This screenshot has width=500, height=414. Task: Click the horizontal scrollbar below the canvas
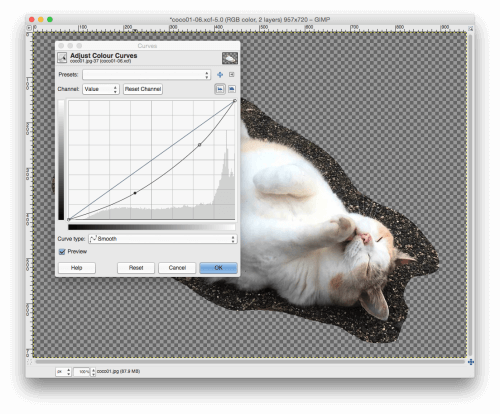pos(250,361)
